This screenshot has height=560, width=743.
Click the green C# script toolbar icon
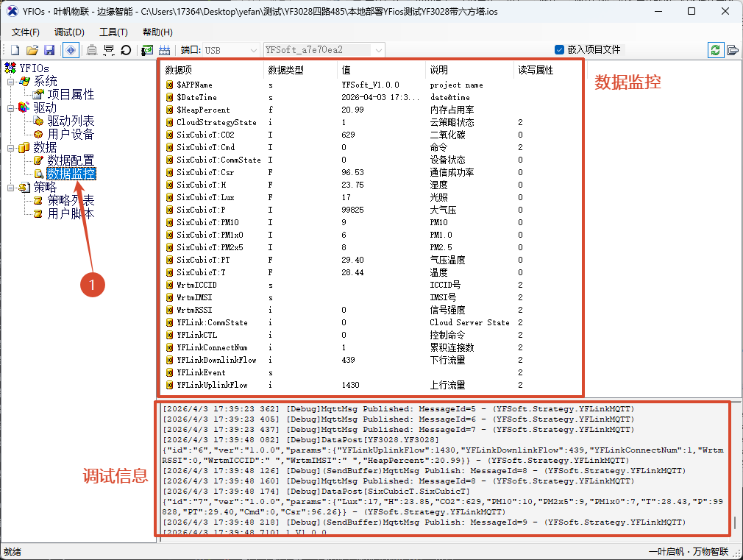click(x=147, y=50)
